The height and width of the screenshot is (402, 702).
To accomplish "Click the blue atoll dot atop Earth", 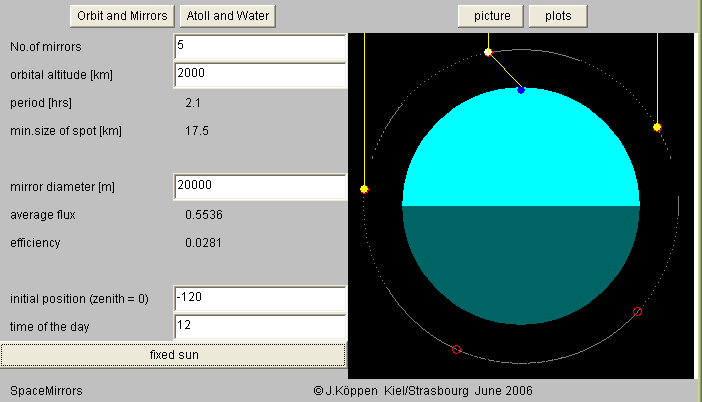I will (x=521, y=90).
